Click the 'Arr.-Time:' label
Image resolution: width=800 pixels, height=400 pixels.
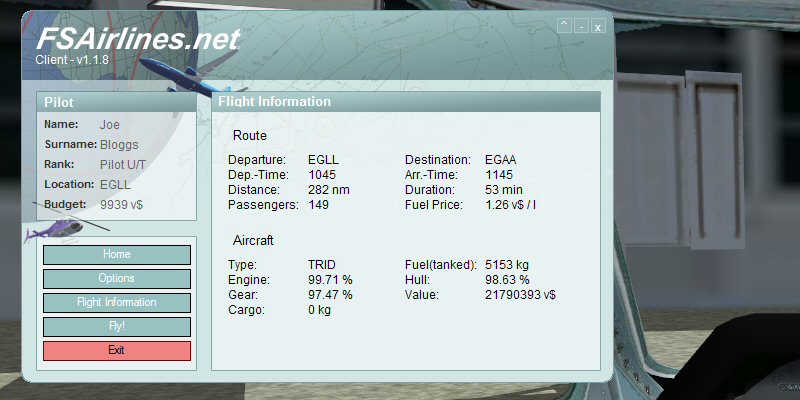coord(432,175)
